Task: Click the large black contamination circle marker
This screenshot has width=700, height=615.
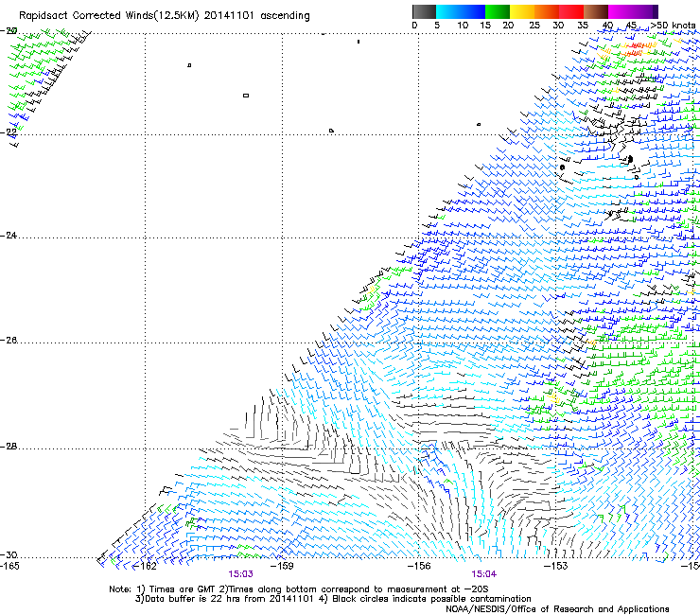Action: (630, 159)
